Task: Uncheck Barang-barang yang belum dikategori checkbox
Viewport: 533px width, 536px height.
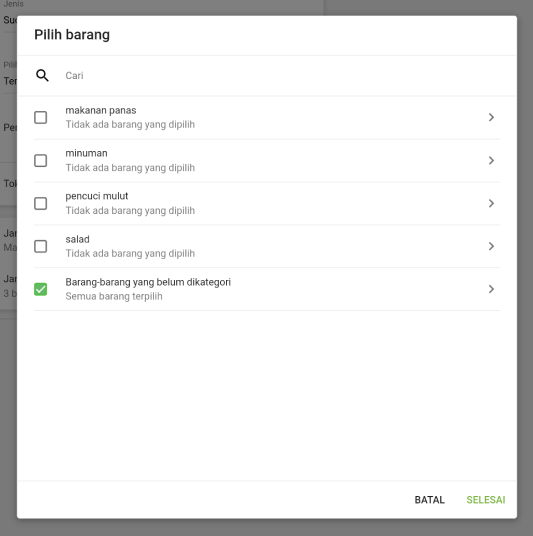Action: pyautogui.click(x=41, y=290)
